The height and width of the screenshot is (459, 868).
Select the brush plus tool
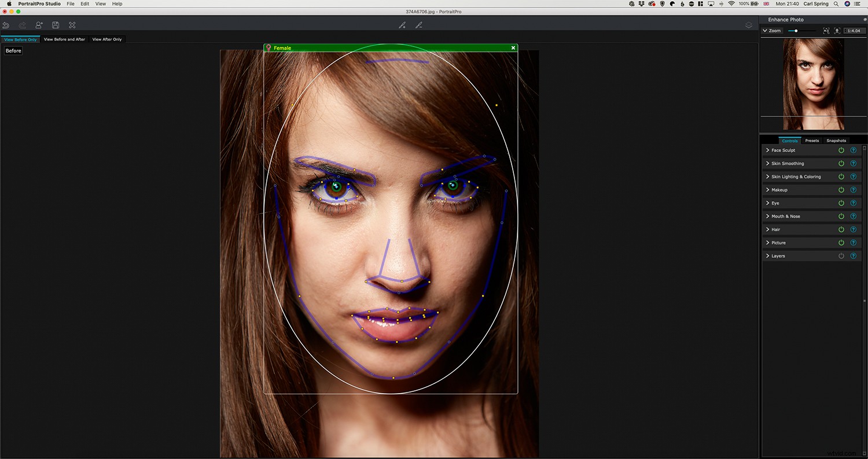tap(403, 25)
